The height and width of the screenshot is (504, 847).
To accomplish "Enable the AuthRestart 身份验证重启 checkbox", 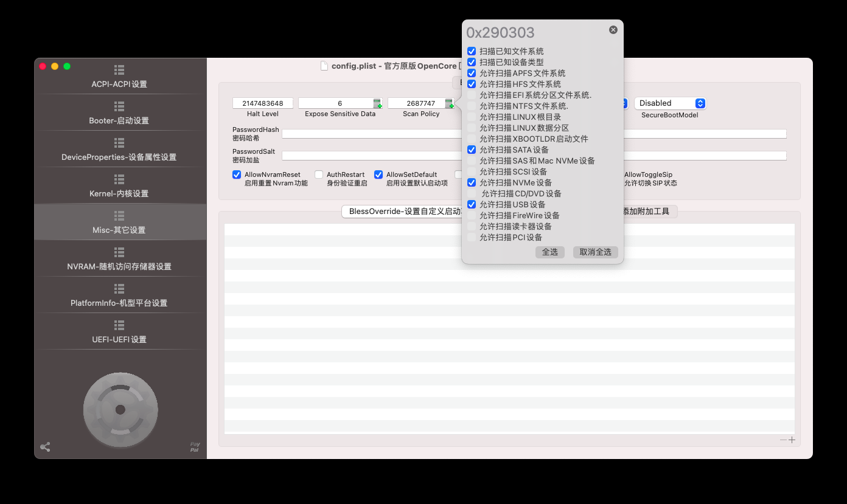I will pyautogui.click(x=318, y=174).
